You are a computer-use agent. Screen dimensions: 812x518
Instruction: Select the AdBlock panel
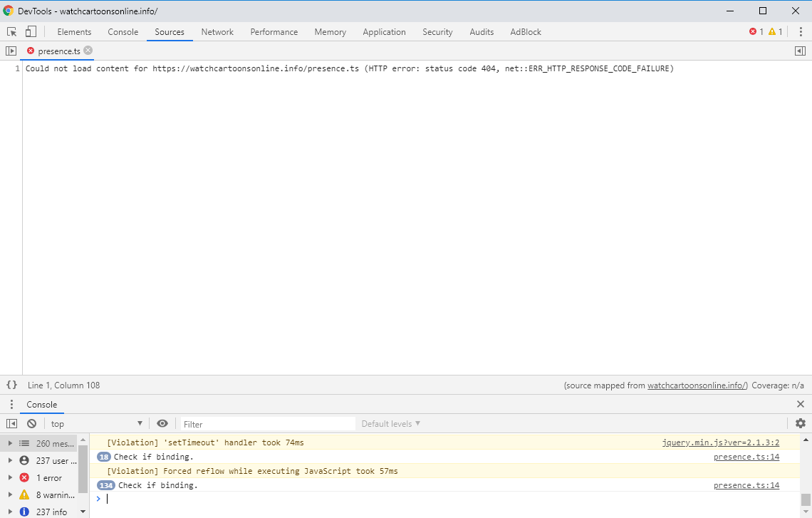point(525,31)
